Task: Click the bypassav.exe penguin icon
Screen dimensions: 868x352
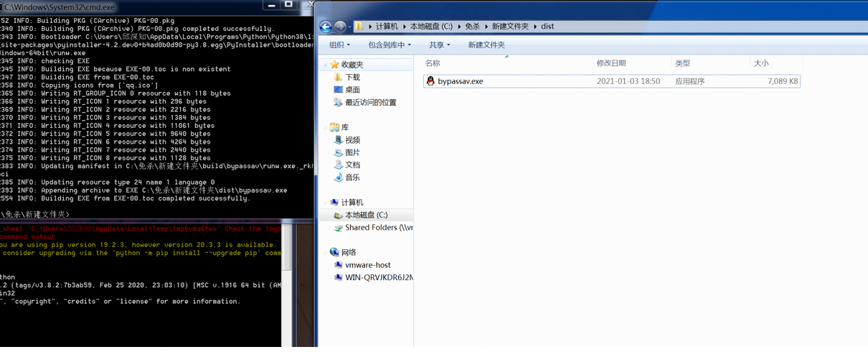Action: click(430, 81)
